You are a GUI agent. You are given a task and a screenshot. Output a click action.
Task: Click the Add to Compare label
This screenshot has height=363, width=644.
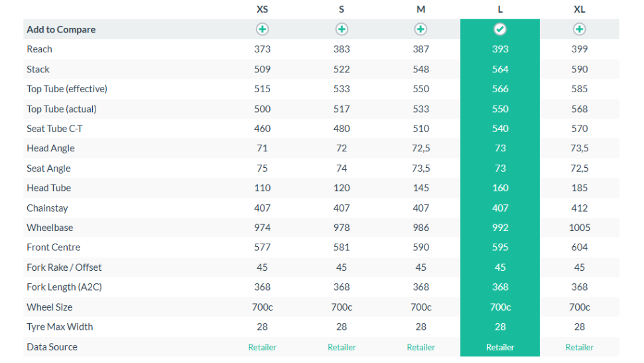point(61,29)
